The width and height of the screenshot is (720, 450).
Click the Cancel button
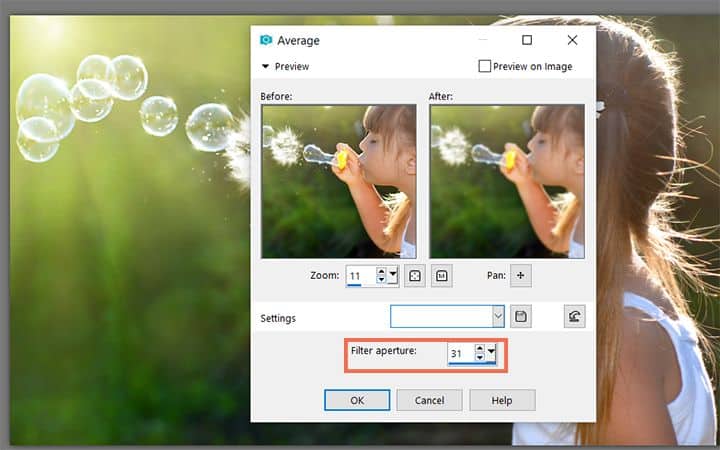pyautogui.click(x=429, y=400)
